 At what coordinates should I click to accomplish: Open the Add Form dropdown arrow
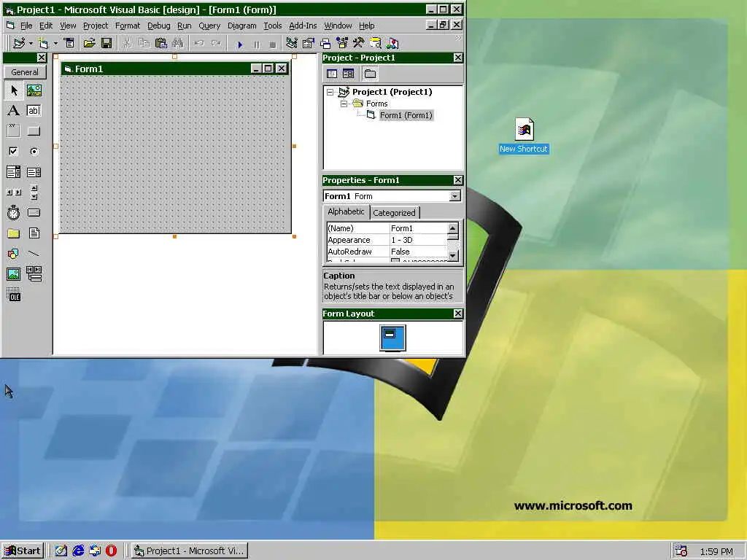coord(55,44)
